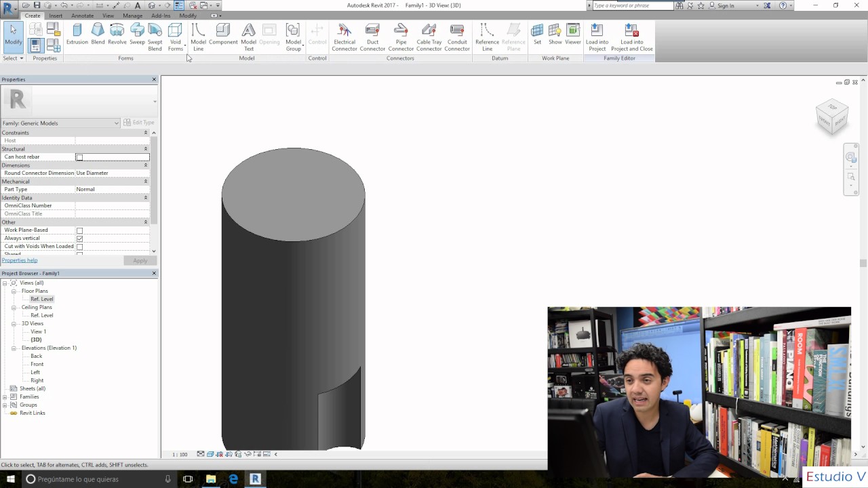The width and height of the screenshot is (868, 488).
Task: Collapse the Elevations (Elevation 1) tree node
Action: tap(14, 348)
